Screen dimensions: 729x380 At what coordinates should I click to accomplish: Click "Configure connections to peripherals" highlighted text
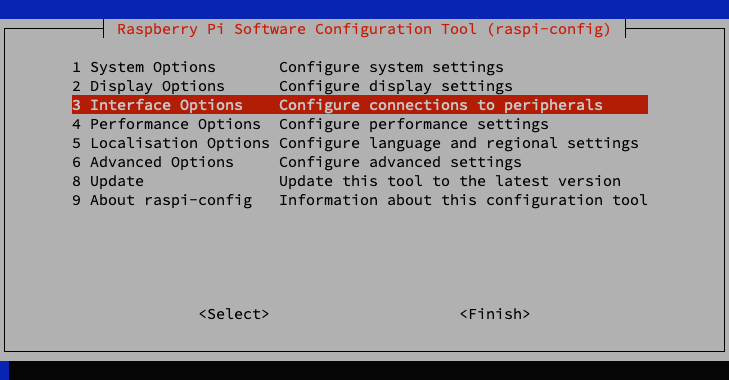441,106
